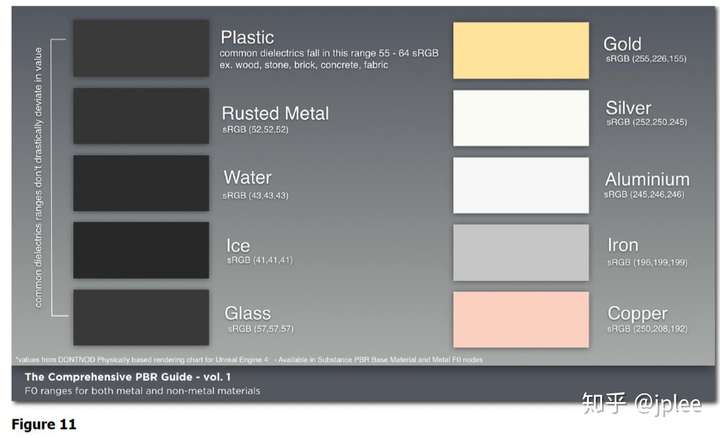Click the Plastic dark color swatch
This screenshot has height=436, width=720.
tap(141, 48)
